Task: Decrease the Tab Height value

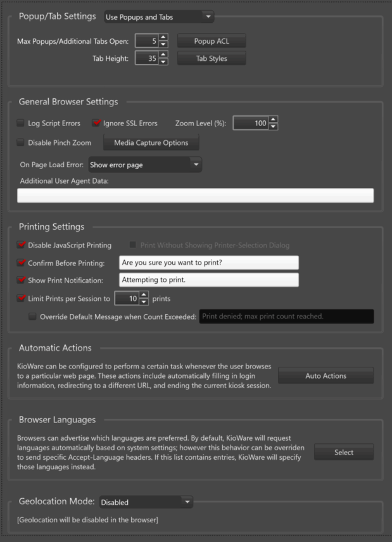Action: click(x=163, y=61)
